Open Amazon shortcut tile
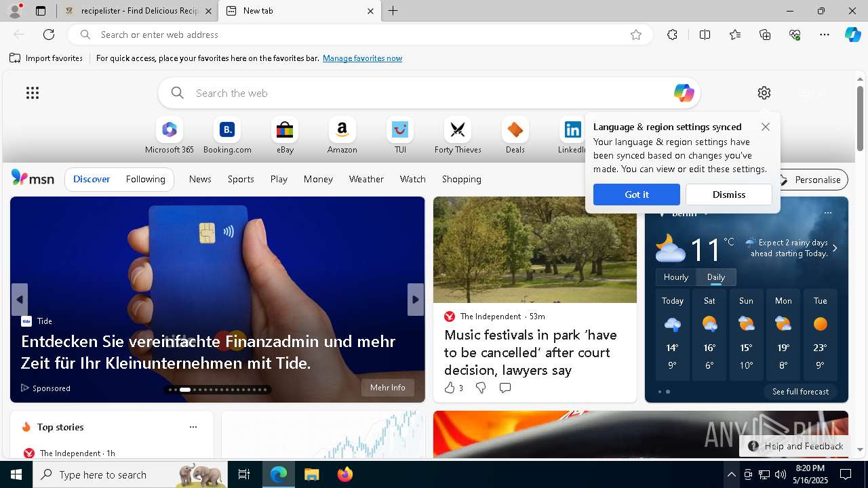Viewport: 868px width, 488px height. (x=342, y=136)
